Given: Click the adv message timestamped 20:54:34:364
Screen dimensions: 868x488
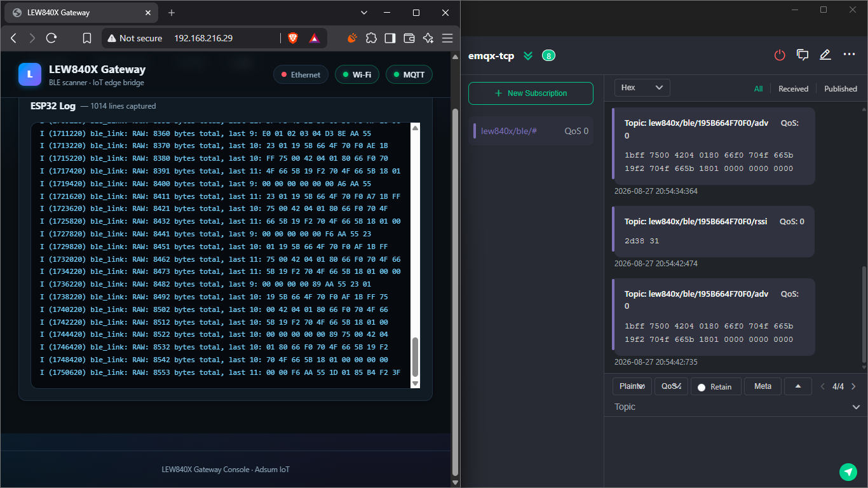Looking at the screenshot, I should point(713,146).
